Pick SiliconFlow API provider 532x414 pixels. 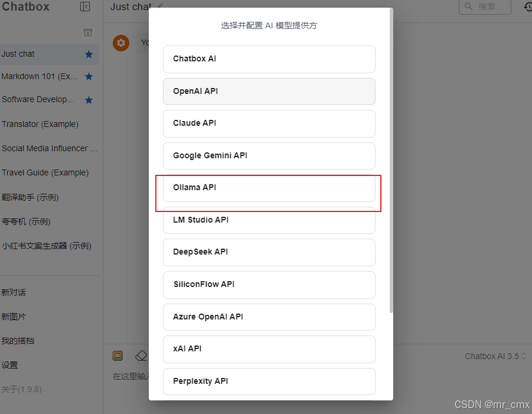pos(269,285)
